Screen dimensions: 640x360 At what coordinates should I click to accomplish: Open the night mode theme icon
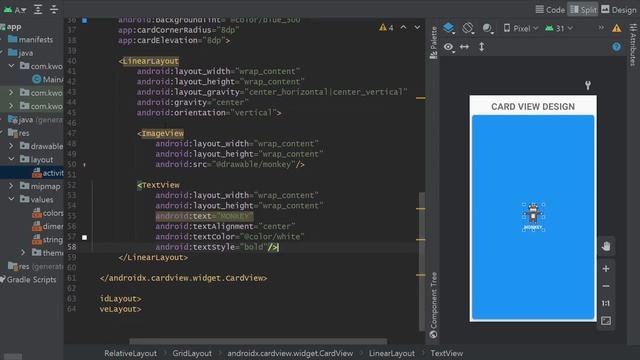487,28
